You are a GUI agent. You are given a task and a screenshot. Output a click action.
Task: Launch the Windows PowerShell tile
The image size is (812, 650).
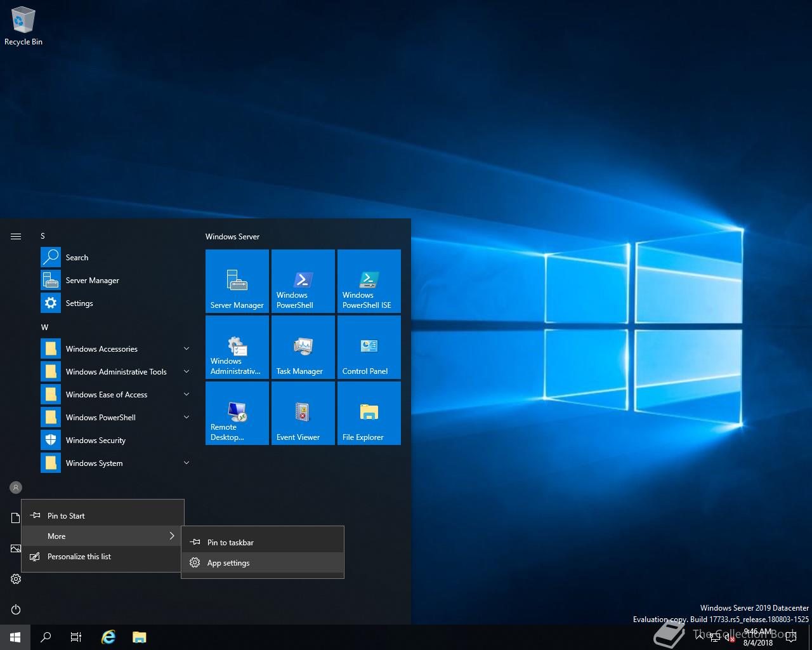tap(303, 281)
